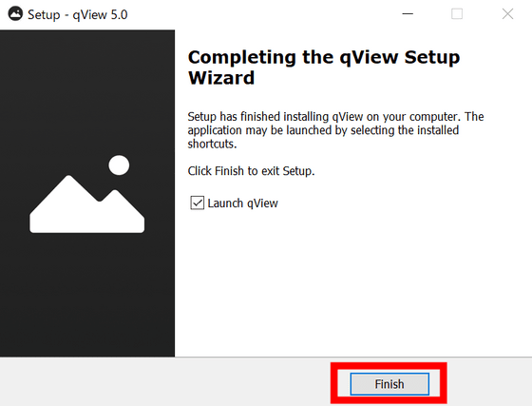Viewport: 532px width, 406px height.
Task: Click the 'Click Finish to exit Setup.' text
Action: click(x=251, y=171)
